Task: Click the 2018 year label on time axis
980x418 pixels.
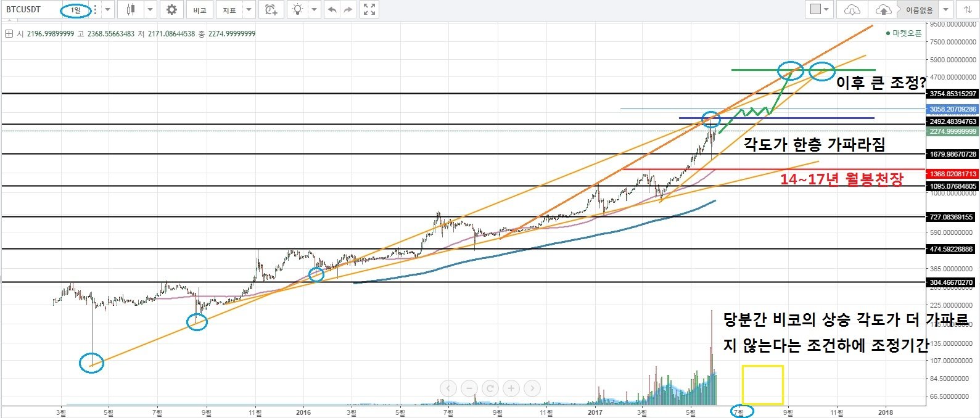Action: point(886,412)
